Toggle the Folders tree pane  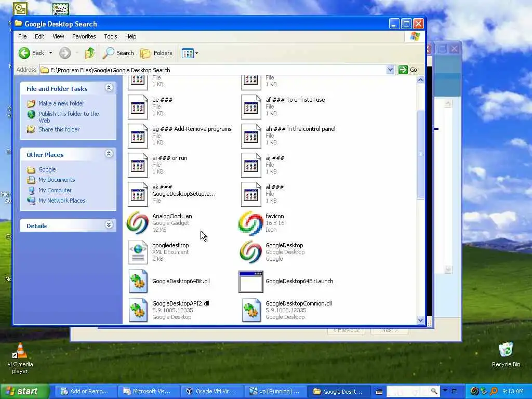tap(156, 53)
